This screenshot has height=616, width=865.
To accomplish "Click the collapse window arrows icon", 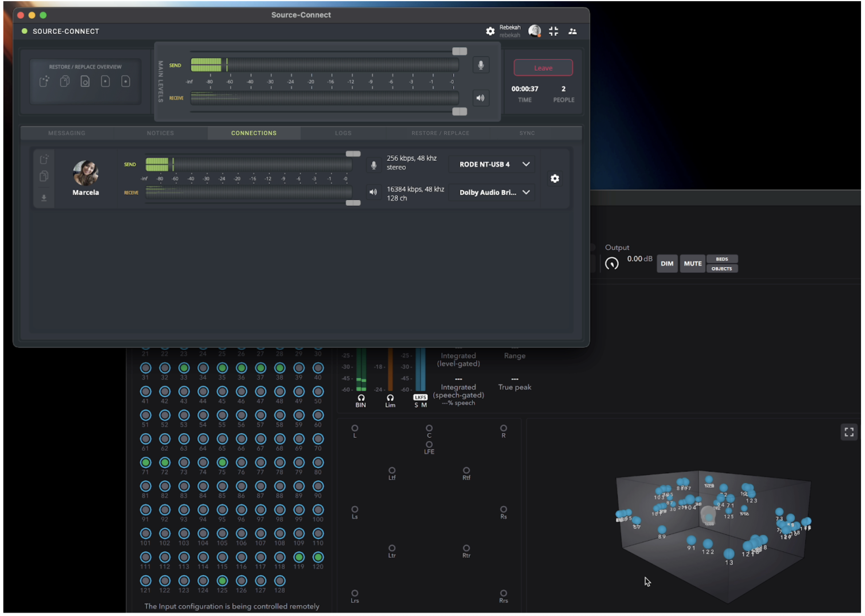I will tap(553, 31).
